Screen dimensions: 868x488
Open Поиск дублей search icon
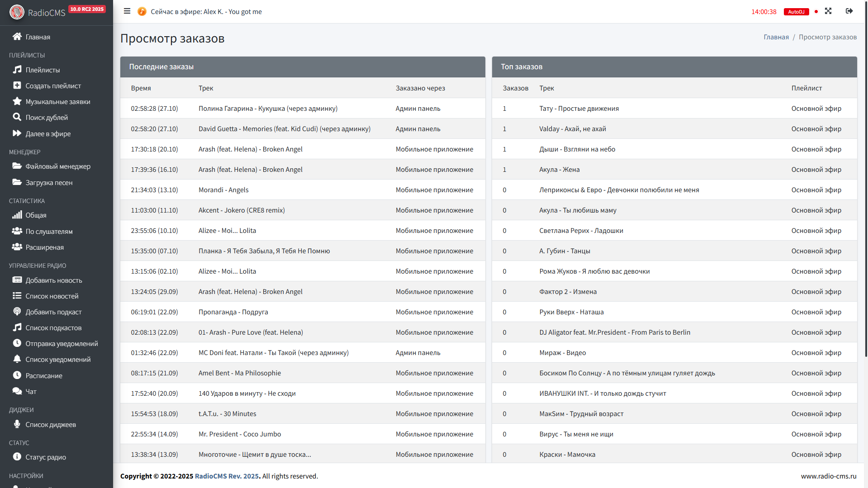point(17,117)
